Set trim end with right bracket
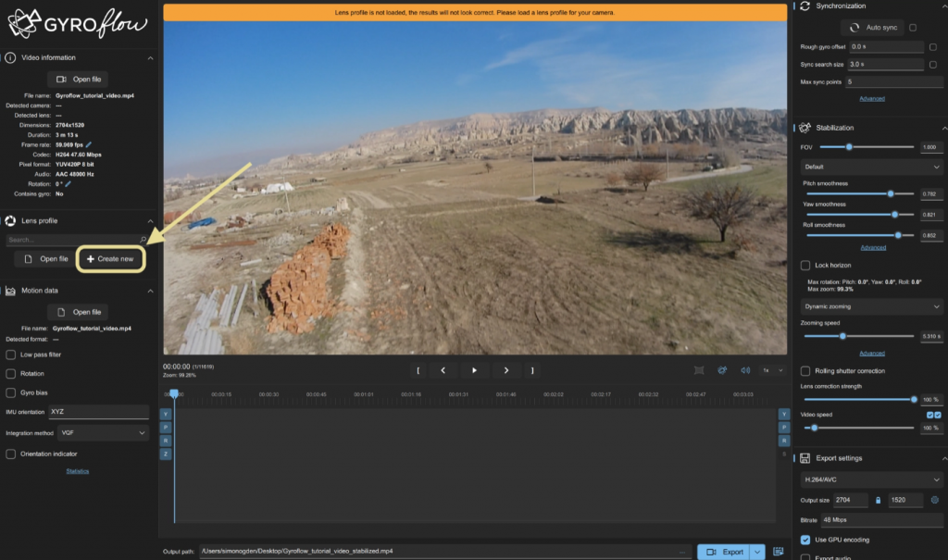The height and width of the screenshot is (560, 948). pos(532,371)
